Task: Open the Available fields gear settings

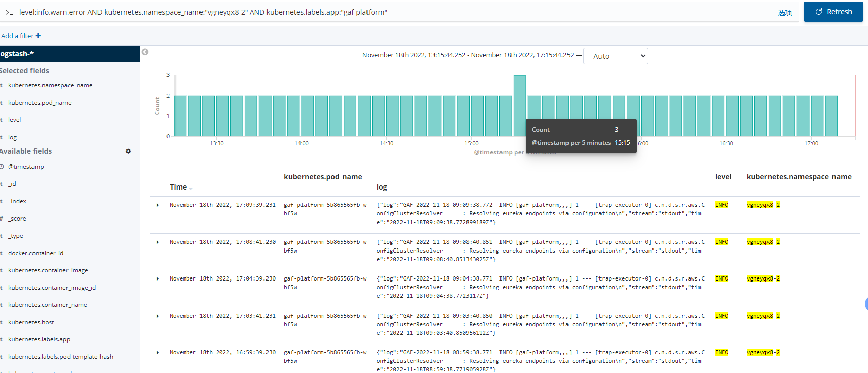Action: coord(128,151)
